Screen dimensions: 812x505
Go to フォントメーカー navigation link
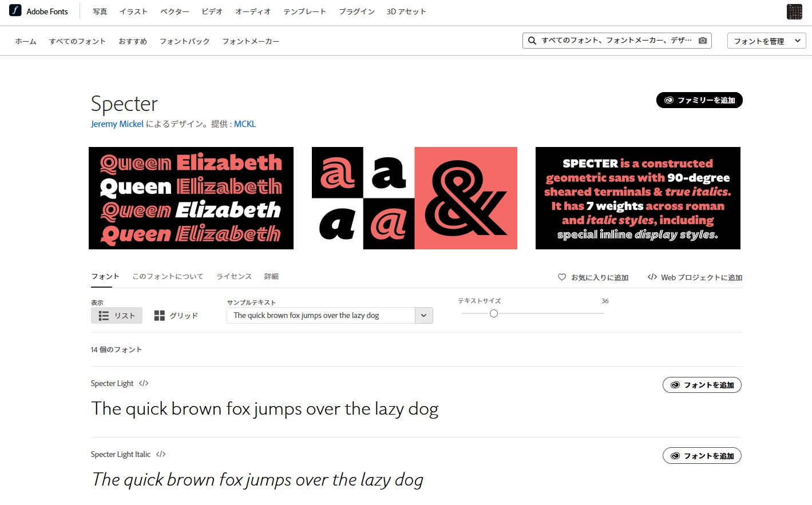251,41
